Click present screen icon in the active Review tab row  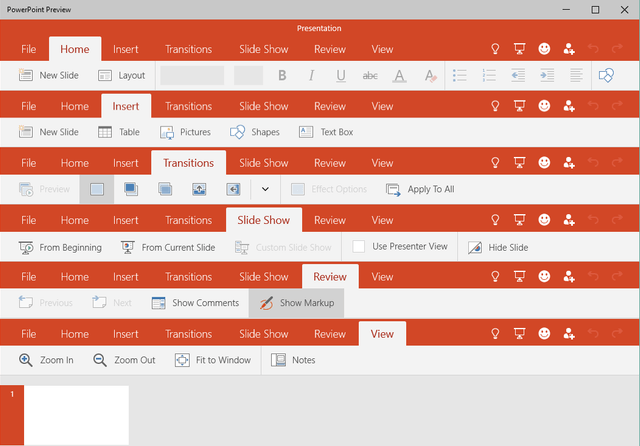(519, 277)
